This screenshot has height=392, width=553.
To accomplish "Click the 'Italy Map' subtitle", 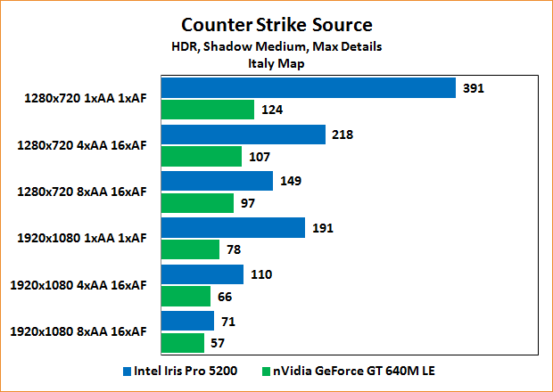I will point(276,64).
